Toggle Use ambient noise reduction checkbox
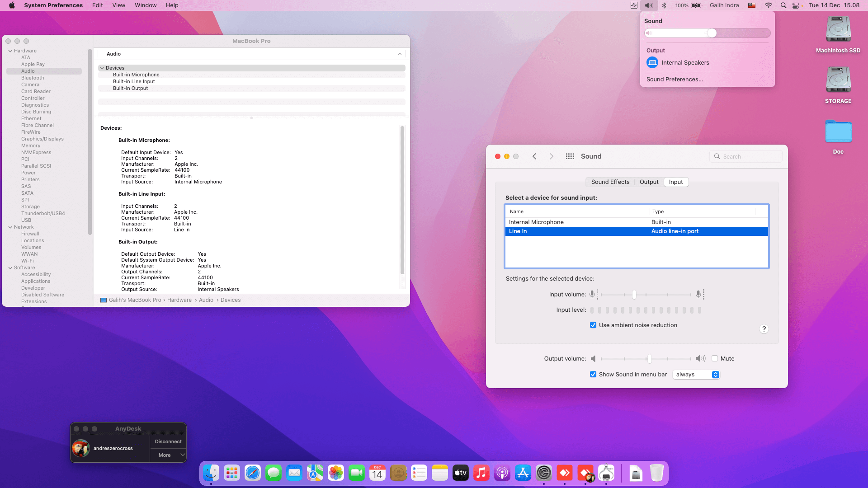 point(593,325)
